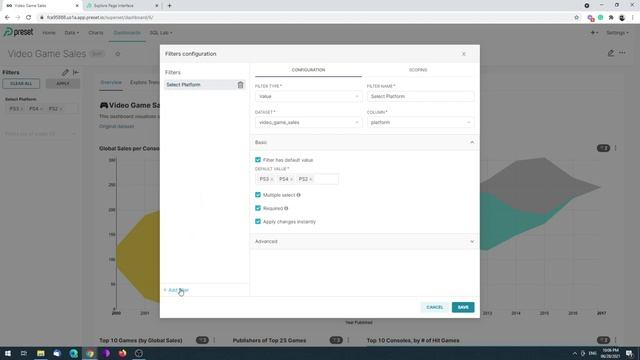Open the notifications center in taskbar
The image size is (640, 360).
tap(629, 353)
